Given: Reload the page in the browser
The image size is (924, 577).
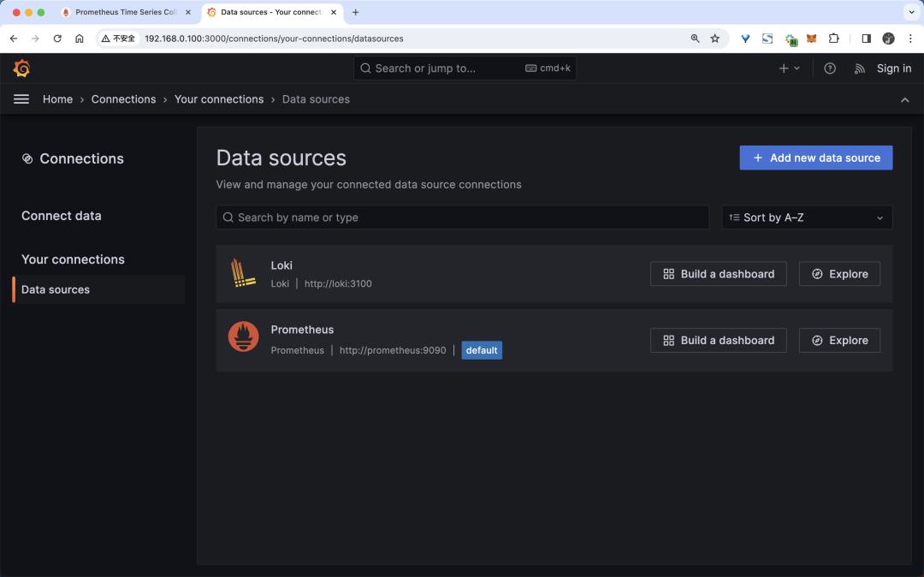Looking at the screenshot, I should click(57, 39).
